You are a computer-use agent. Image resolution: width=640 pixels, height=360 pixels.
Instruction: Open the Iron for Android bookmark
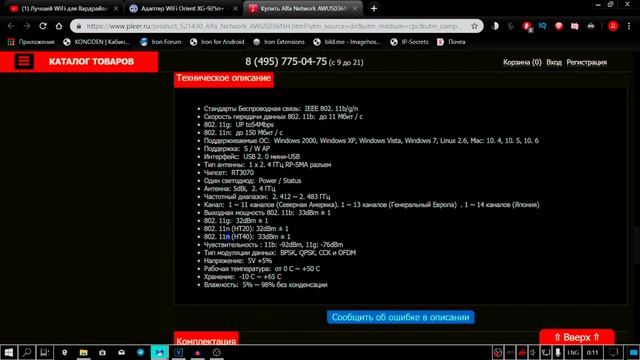pos(218,42)
